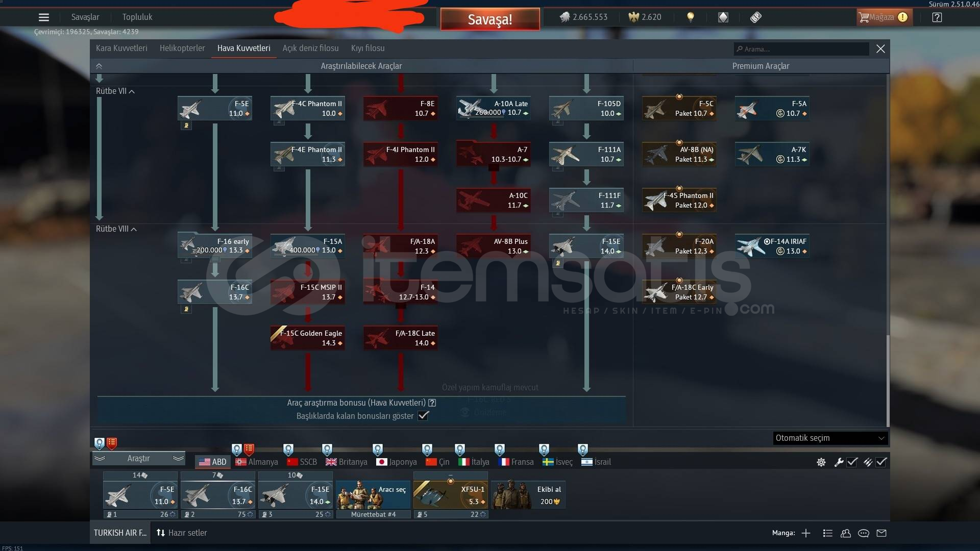
Task: Open the Mağaza store button
Action: 883,17
